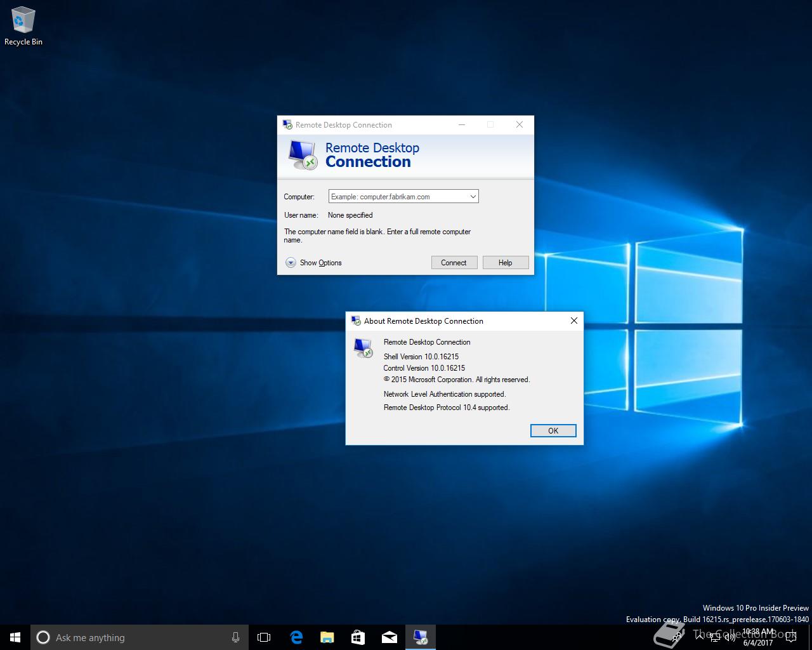Open the Action Center notification icon
Viewport: 812px width, 650px height.
pyautogui.click(x=791, y=637)
